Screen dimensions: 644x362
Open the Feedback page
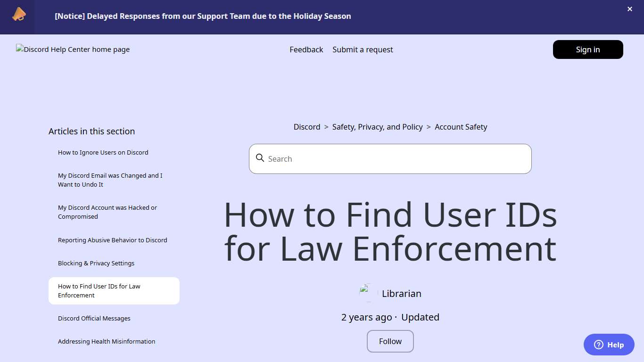(306, 49)
